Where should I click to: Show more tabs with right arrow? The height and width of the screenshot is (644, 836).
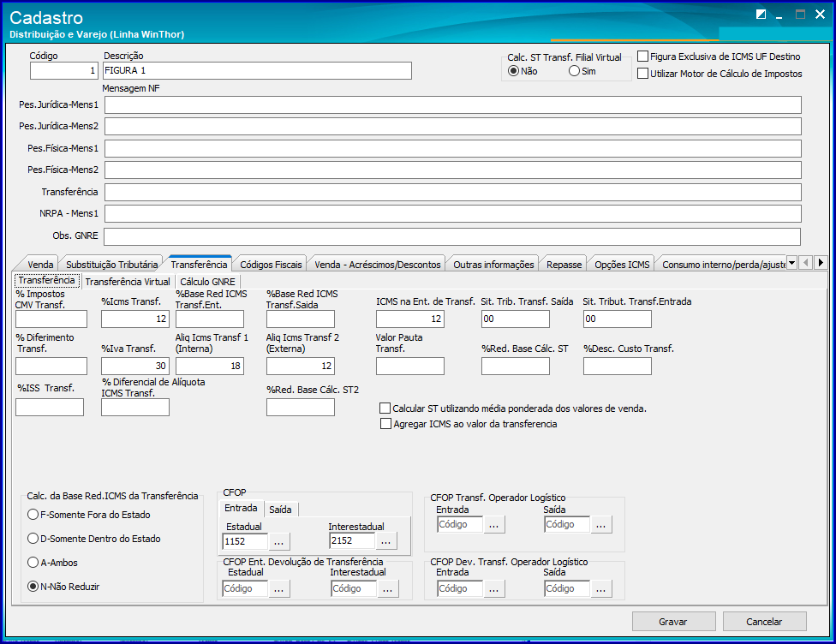click(x=821, y=262)
